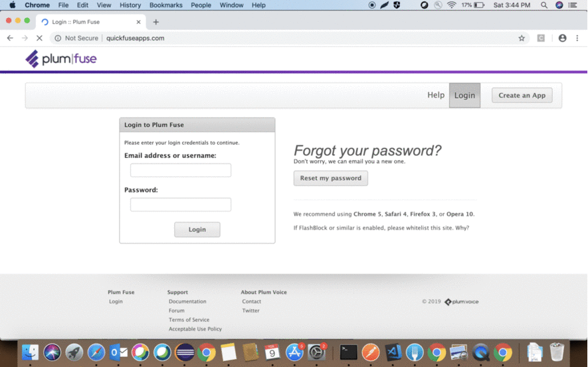
Task: Open Notification Center list icon
Action: point(573,5)
